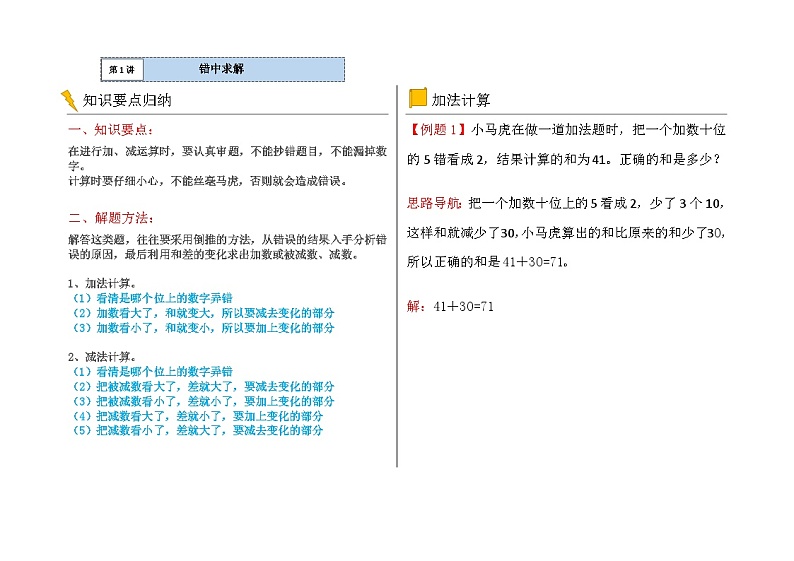Click the line 把被减数看小了，差就小了
This screenshot has height=561, width=794.
click(x=204, y=401)
